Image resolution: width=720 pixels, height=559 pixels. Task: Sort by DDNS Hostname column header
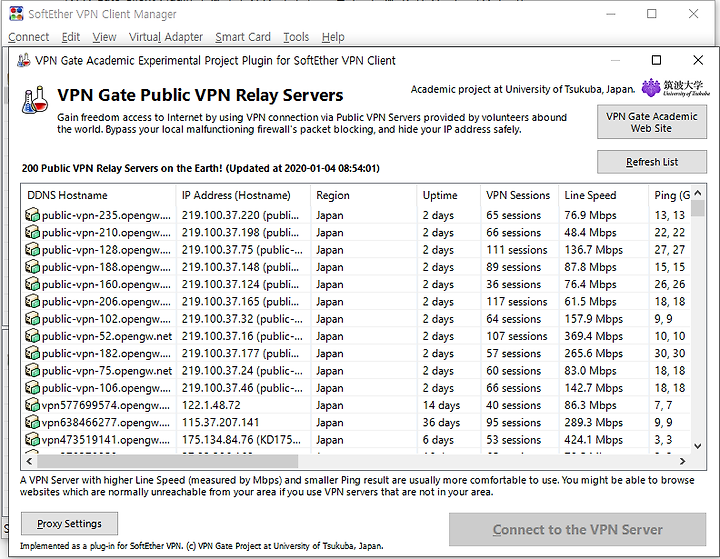pyautogui.click(x=98, y=195)
